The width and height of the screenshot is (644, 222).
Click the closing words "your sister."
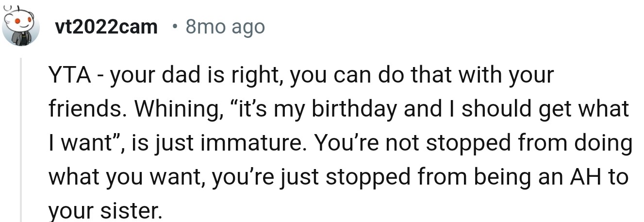(104, 211)
